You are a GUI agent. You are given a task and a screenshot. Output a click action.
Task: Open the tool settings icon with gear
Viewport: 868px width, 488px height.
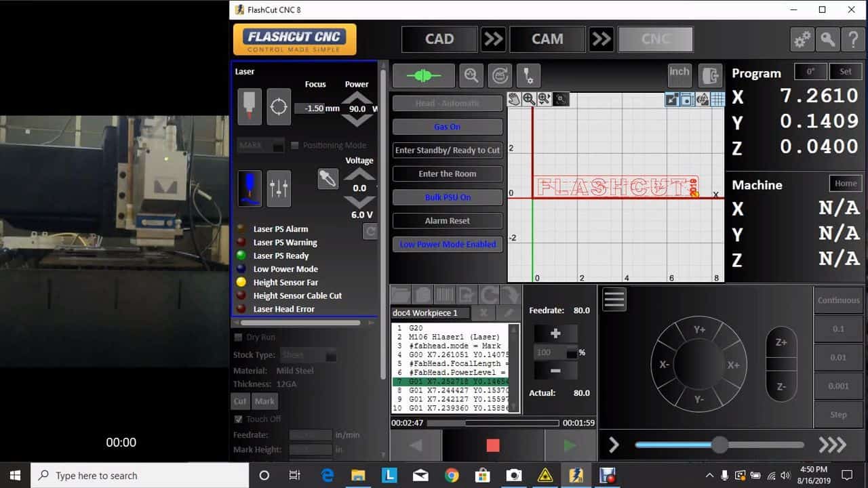528,75
